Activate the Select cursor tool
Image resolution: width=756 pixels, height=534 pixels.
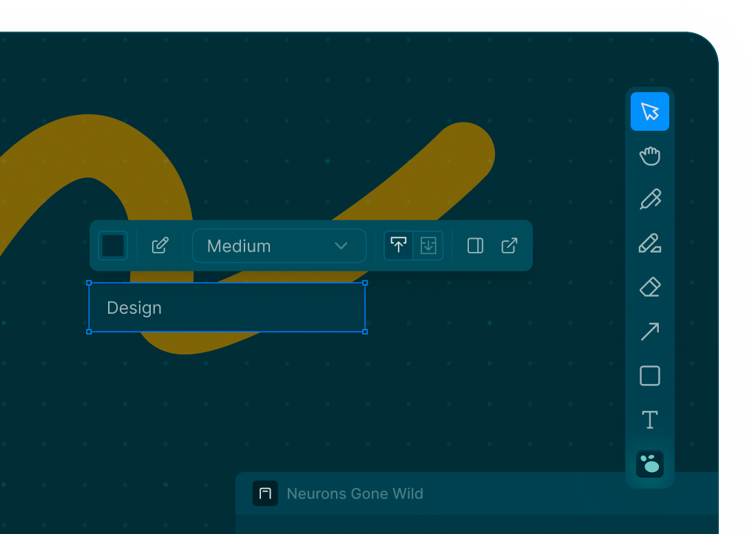649,111
